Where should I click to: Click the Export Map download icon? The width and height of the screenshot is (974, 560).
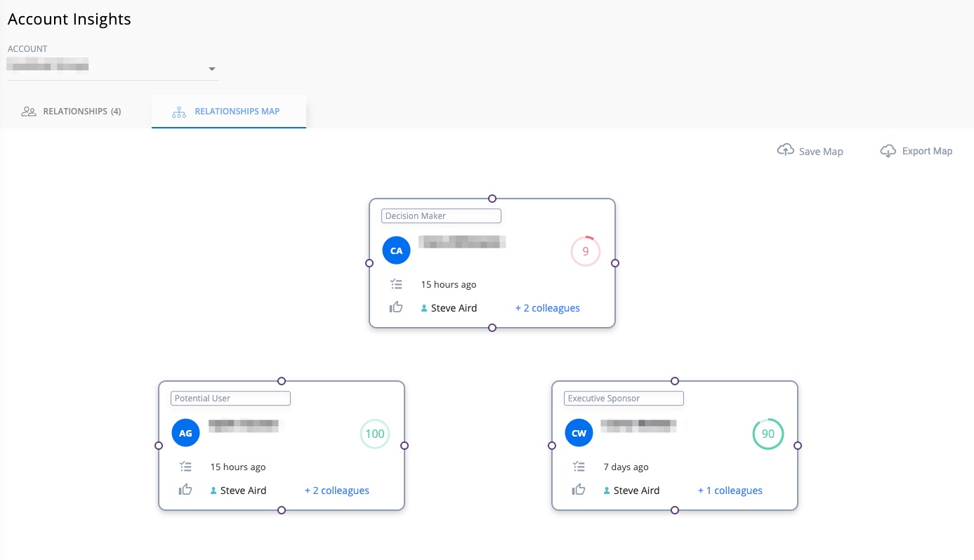point(888,150)
